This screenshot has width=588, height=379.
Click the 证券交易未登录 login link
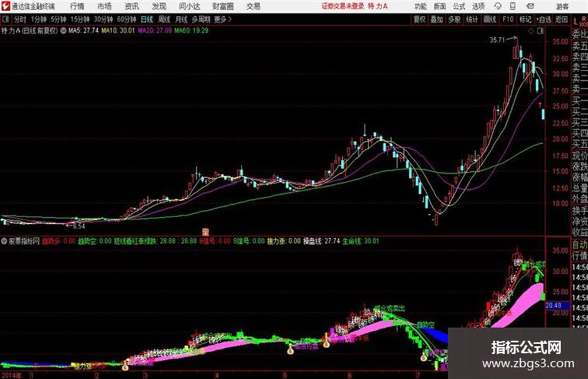343,6
